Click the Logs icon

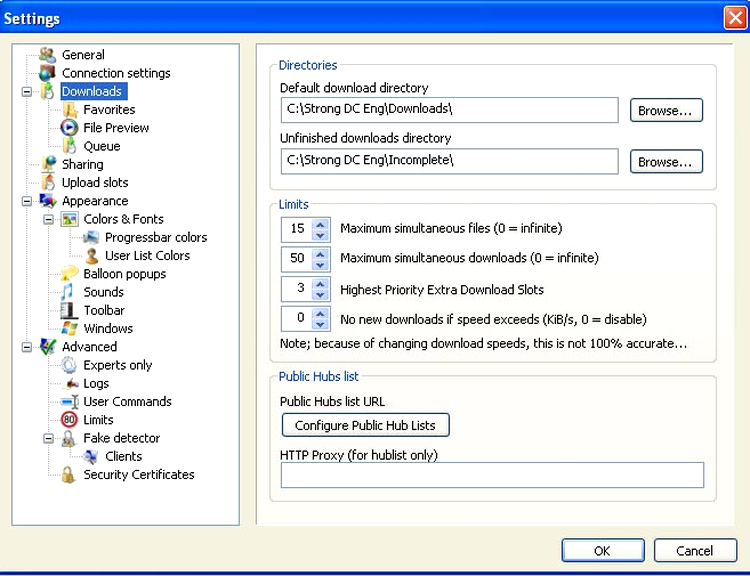tap(71, 383)
